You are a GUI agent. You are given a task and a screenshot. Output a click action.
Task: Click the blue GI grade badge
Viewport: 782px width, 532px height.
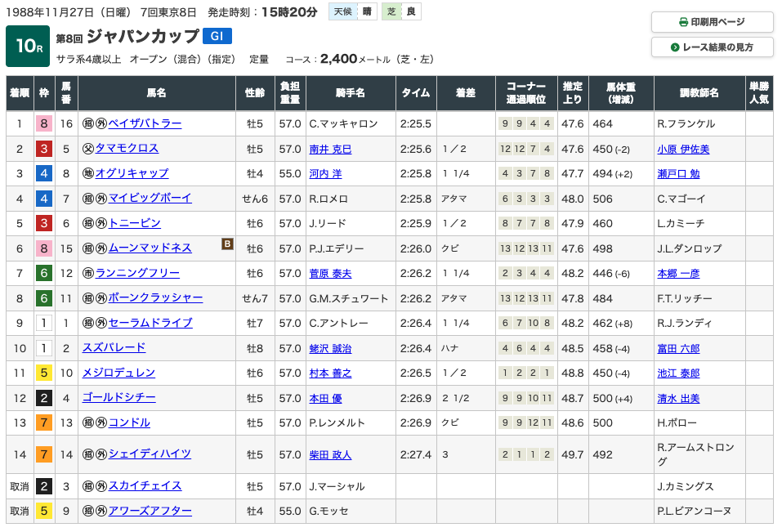[218, 36]
